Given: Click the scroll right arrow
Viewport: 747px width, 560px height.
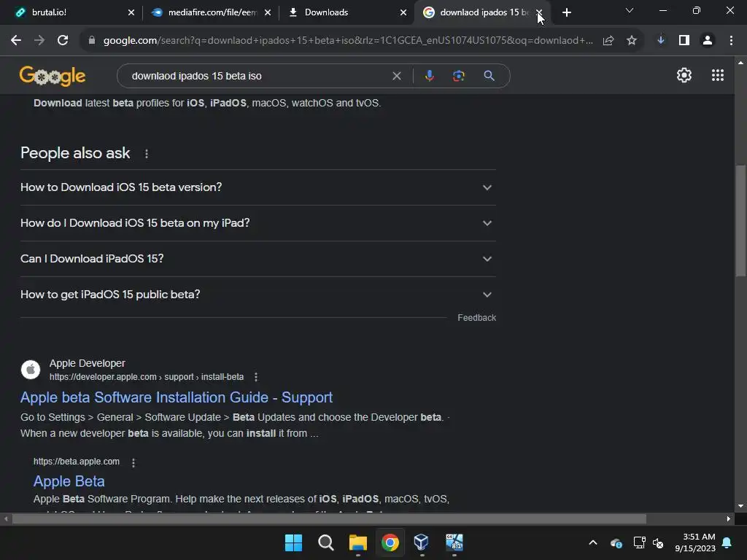Looking at the screenshot, I should pyautogui.click(x=729, y=518).
